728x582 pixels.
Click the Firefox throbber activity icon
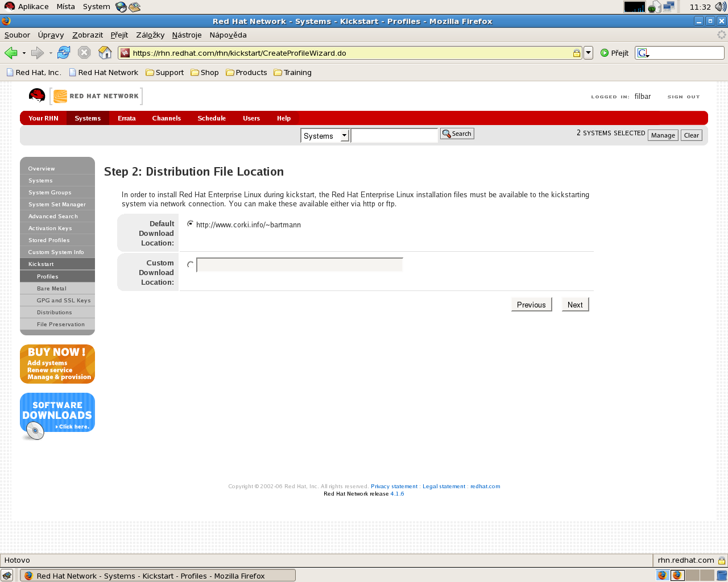point(721,35)
